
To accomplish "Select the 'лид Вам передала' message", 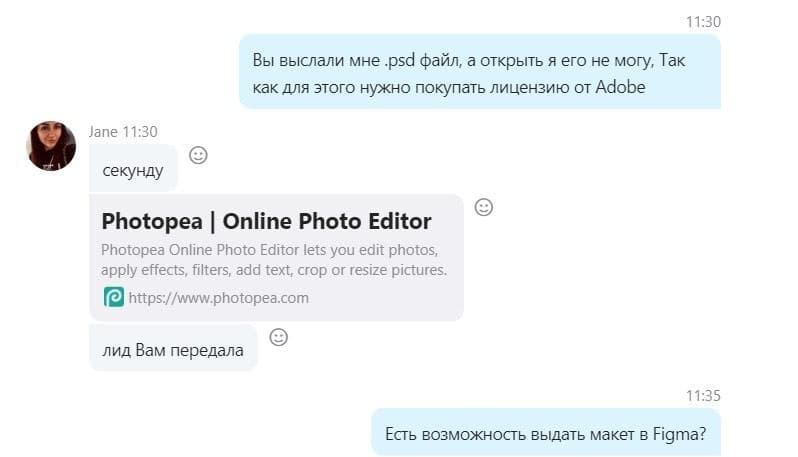I will coord(173,348).
